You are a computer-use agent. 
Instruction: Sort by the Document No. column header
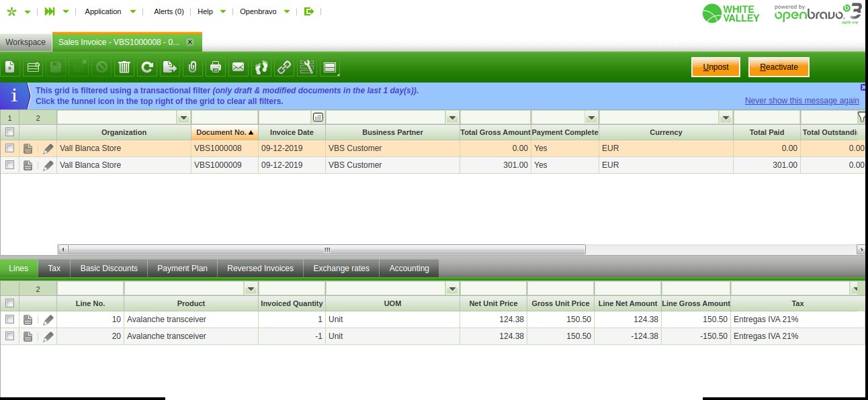[224, 132]
